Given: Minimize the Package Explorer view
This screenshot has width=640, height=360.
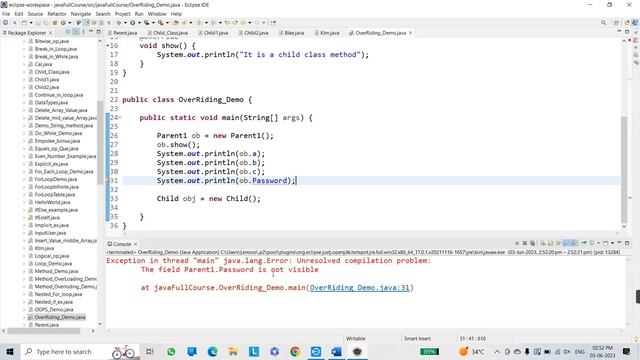Looking at the screenshot, I should (x=91, y=31).
